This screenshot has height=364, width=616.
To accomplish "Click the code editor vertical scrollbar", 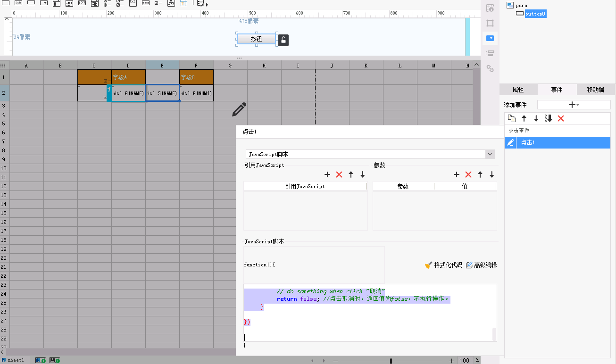I will 494,334.
